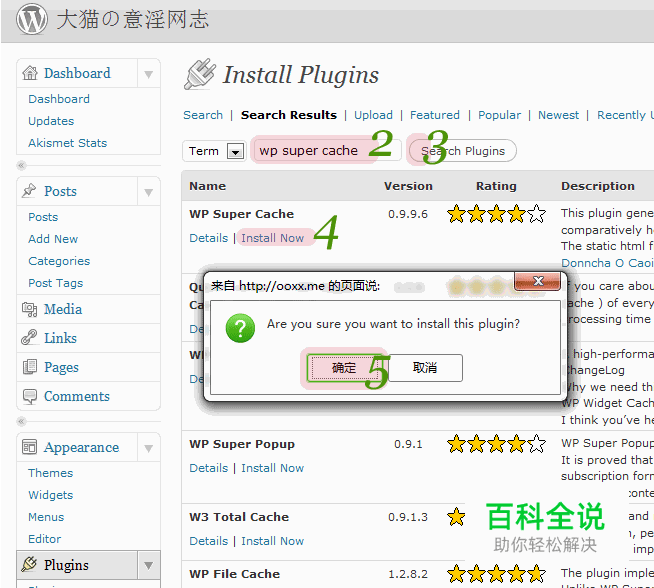
Task: Click the Donncha O Caoi author link
Action: coord(607,263)
